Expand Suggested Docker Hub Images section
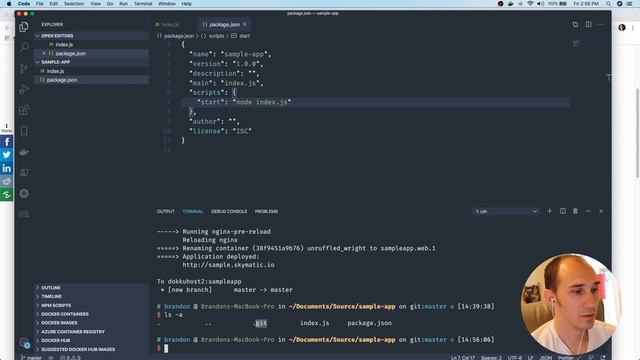Image resolution: width=640 pixels, height=360 pixels. (x=91, y=349)
